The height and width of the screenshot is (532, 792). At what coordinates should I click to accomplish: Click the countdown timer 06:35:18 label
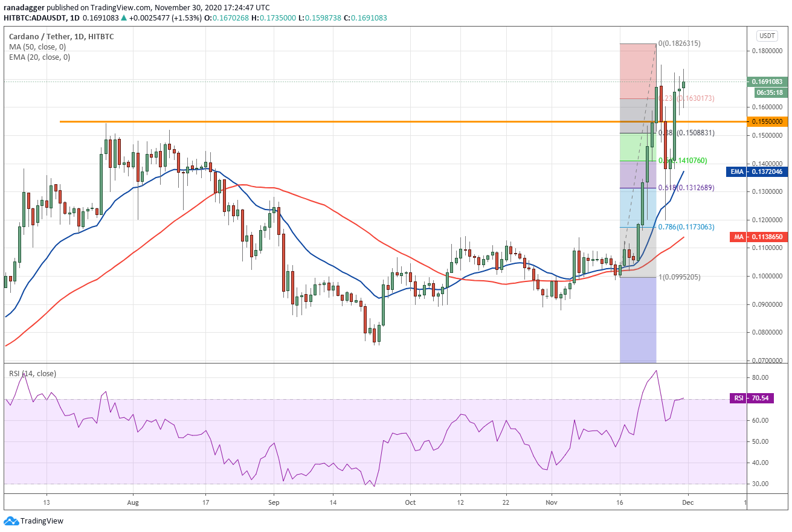coord(769,92)
